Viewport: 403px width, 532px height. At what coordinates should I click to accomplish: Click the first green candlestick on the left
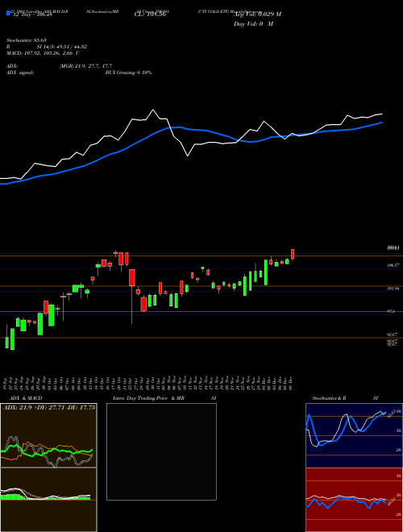[x=6, y=343]
